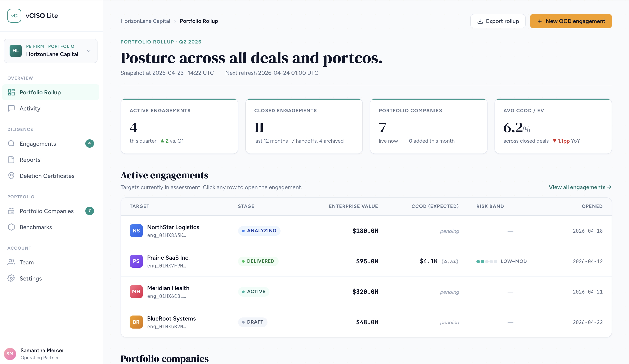This screenshot has width=629, height=364.
Task: Click the Engagements count badge 4
Action: pyautogui.click(x=90, y=143)
